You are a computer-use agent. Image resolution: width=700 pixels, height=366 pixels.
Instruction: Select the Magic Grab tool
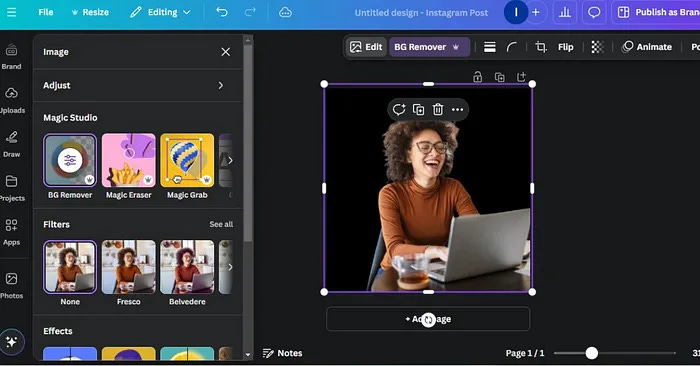tap(187, 160)
